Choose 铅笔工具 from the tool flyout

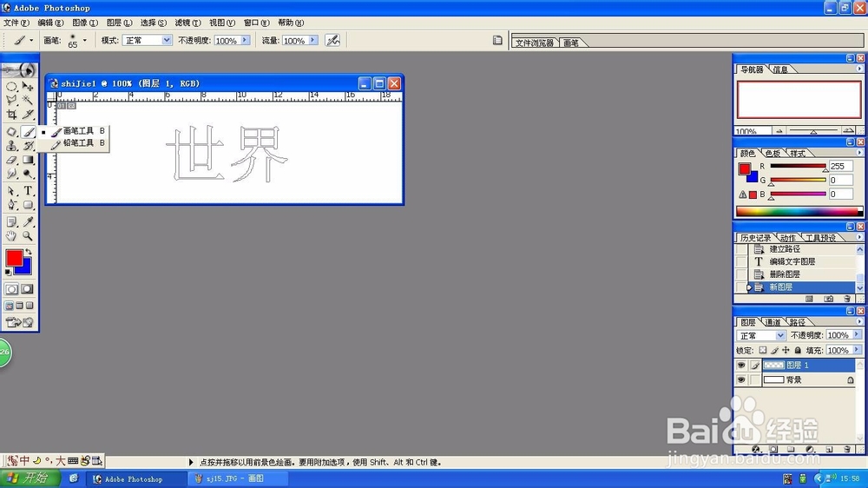coord(73,143)
